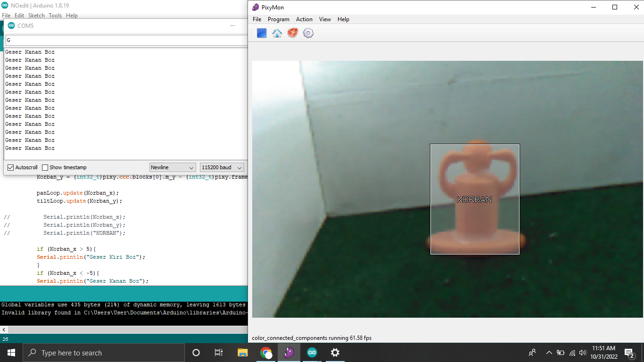Open Arduino IDE from the taskbar
Viewport: 644px width, 362px height.
[x=312, y=353]
